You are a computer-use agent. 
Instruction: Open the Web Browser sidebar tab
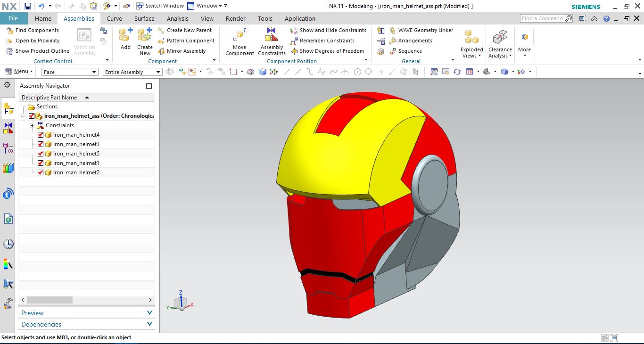[8, 219]
